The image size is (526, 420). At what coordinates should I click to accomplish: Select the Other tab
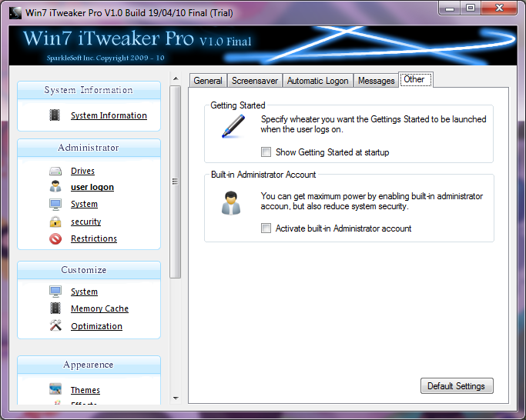click(x=416, y=79)
